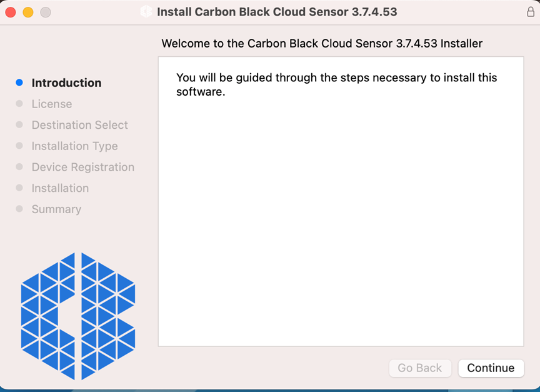Select the Installation step label
Viewport: 540px width, 392px height.
pos(60,188)
